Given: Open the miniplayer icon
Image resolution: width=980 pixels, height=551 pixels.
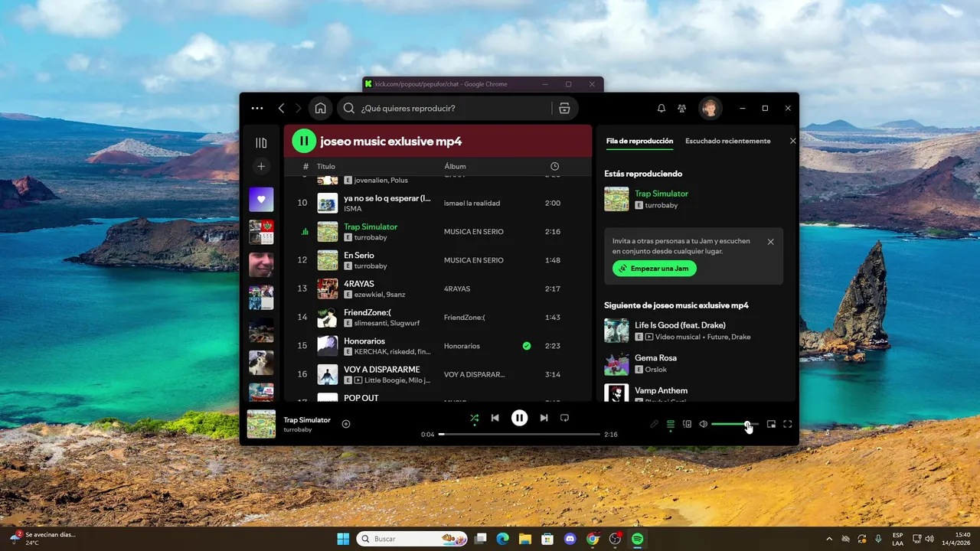Looking at the screenshot, I should point(771,424).
